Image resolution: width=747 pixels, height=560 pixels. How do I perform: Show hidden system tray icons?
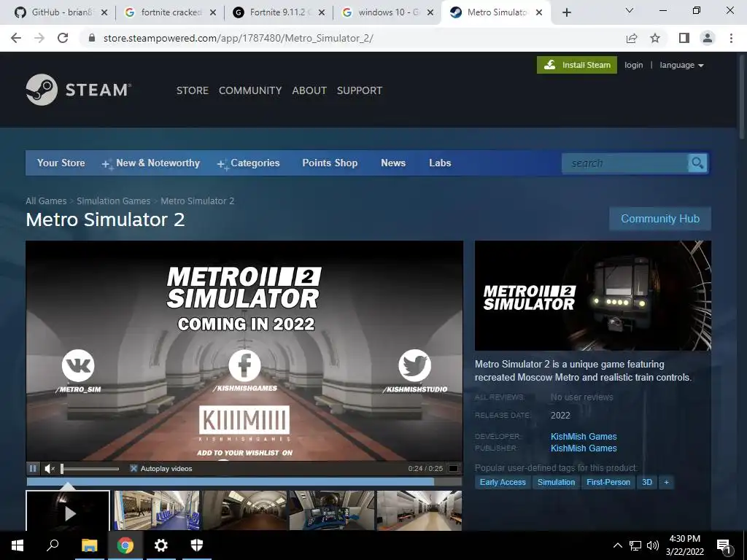(617, 545)
